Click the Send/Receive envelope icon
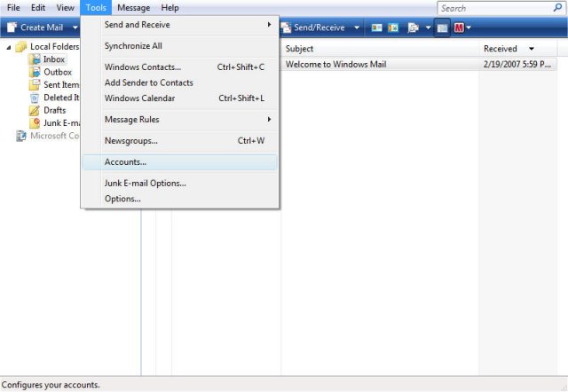The width and height of the screenshot is (568, 392). (286, 27)
